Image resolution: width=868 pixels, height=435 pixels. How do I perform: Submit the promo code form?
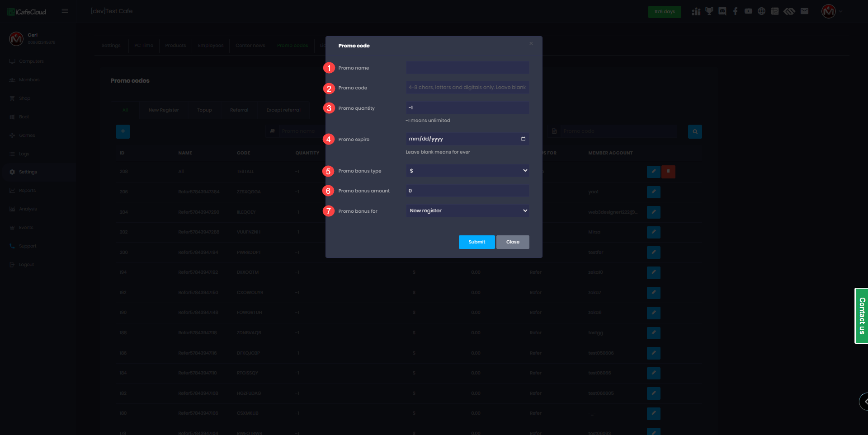click(476, 242)
